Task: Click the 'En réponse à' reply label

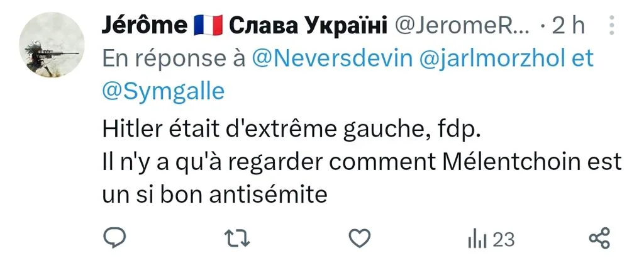Action: 174,60
